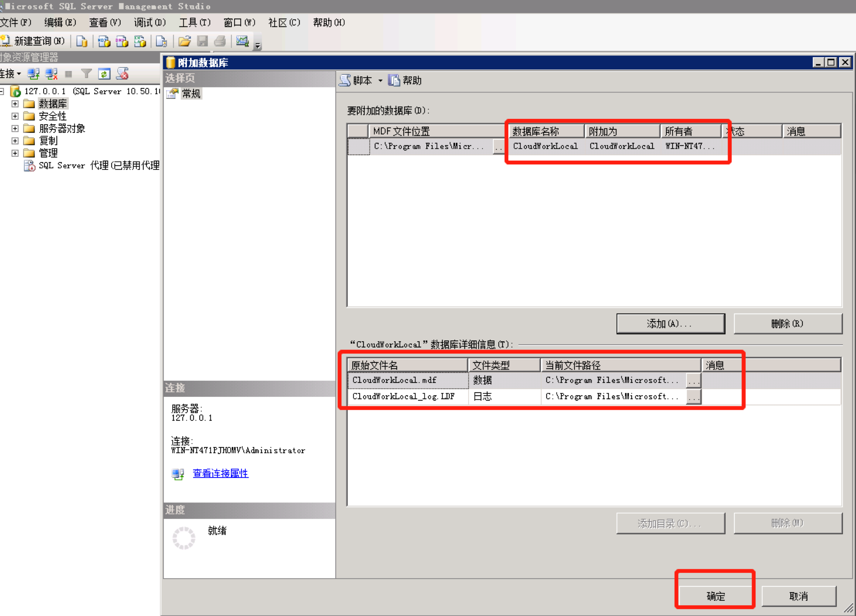Image resolution: width=856 pixels, height=616 pixels.
Task: Expand the 安全性 folder node
Action: (x=15, y=116)
